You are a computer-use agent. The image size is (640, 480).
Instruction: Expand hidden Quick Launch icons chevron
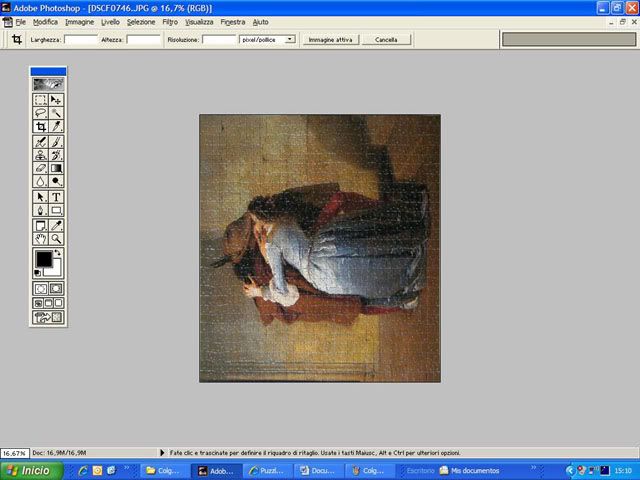pyautogui.click(x=127, y=468)
